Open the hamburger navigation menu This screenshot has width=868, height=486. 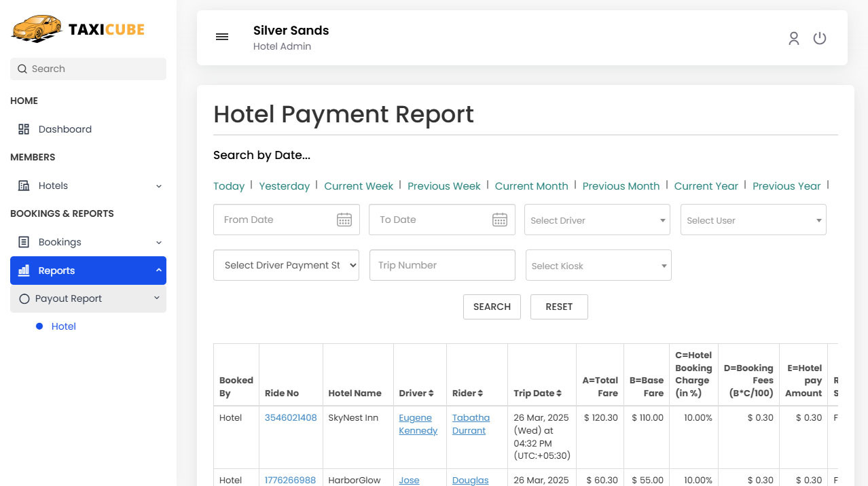[222, 37]
